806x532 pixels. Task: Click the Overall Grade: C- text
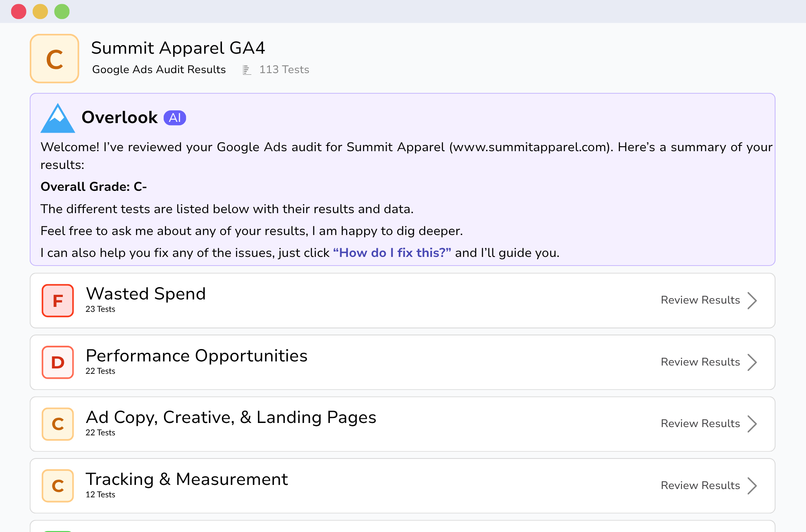point(93,187)
